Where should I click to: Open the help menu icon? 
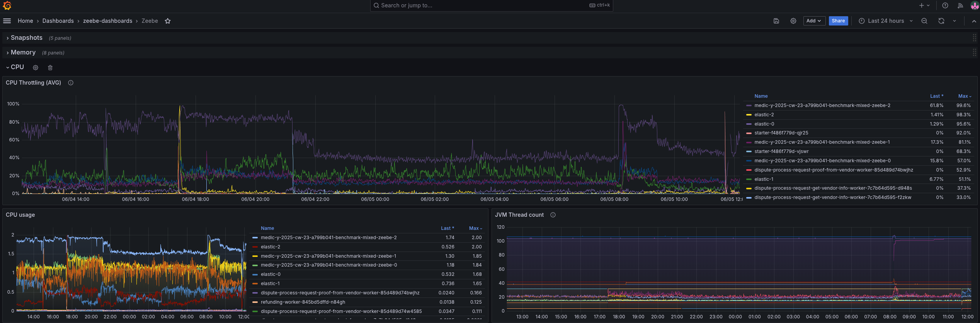click(x=945, y=5)
